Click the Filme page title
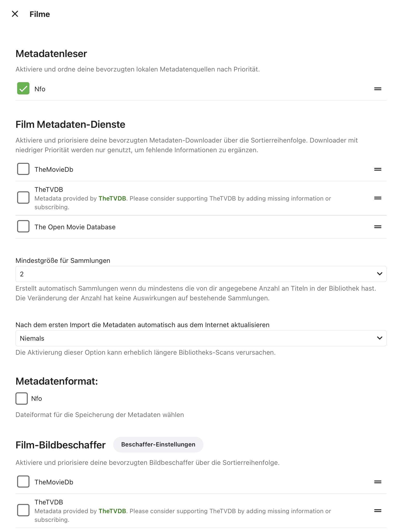 (x=40, y=14)
